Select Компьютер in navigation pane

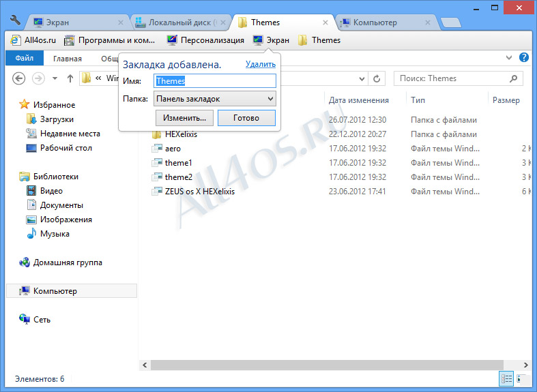click(x=71, y=291)
